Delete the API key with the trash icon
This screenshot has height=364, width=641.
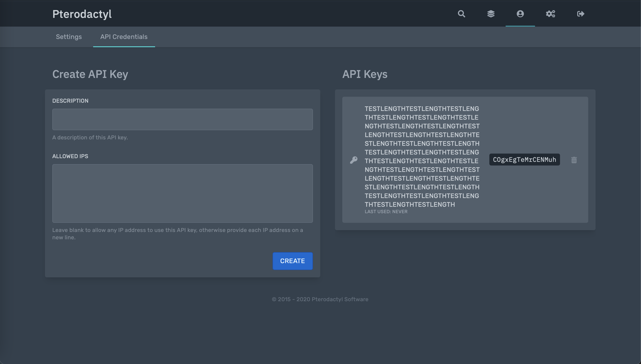[574, 160]
